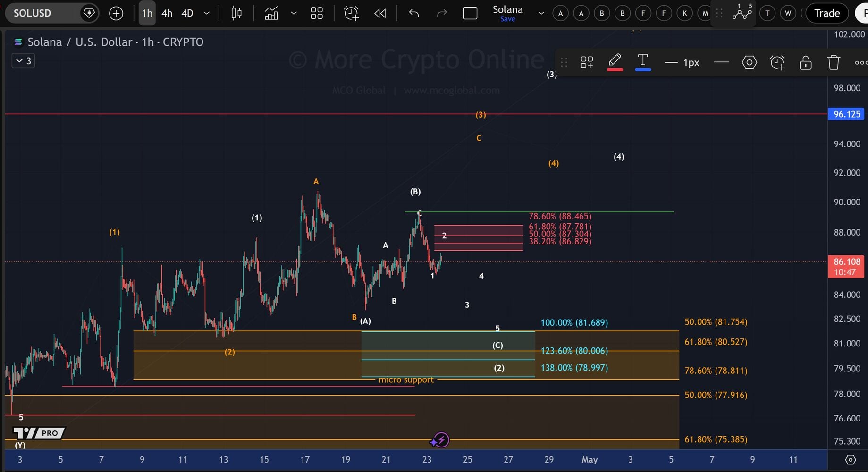Create a new price alert from top toolbar
Screen dimensions: 868x472
tap(351, 13)
